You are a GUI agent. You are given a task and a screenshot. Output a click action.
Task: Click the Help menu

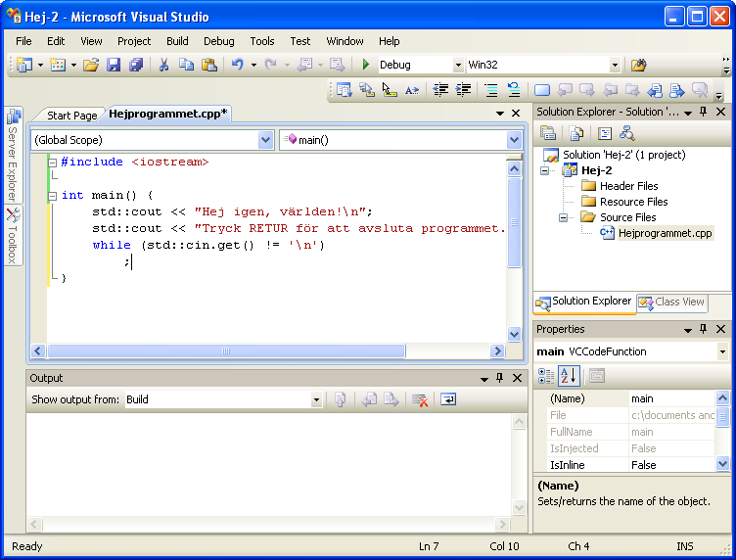pos(390,41)
